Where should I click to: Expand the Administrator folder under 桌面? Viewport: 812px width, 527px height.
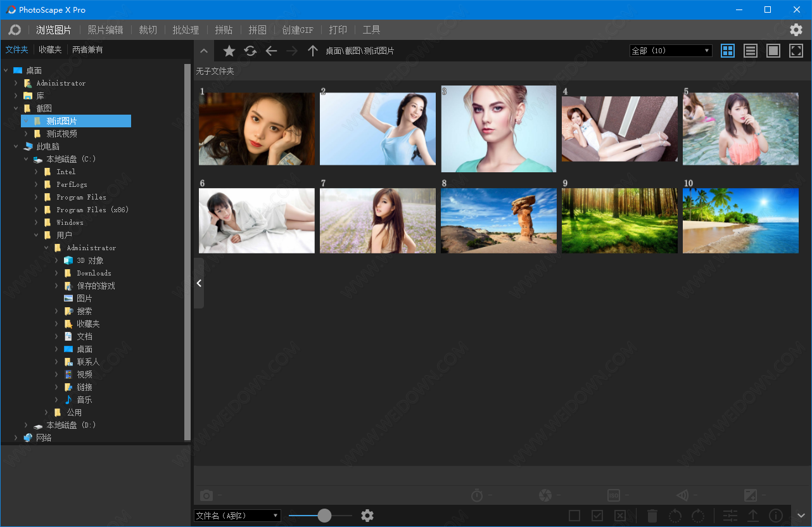click(x=16, y=83)
